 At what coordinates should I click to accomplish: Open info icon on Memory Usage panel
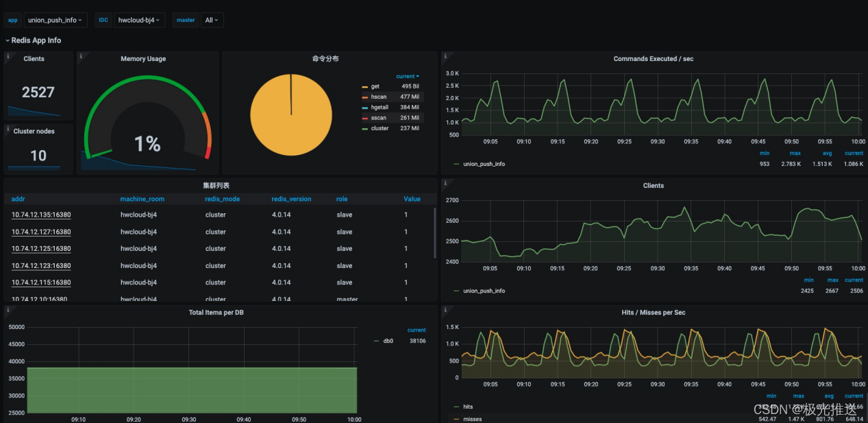click(x=81, y=56)
